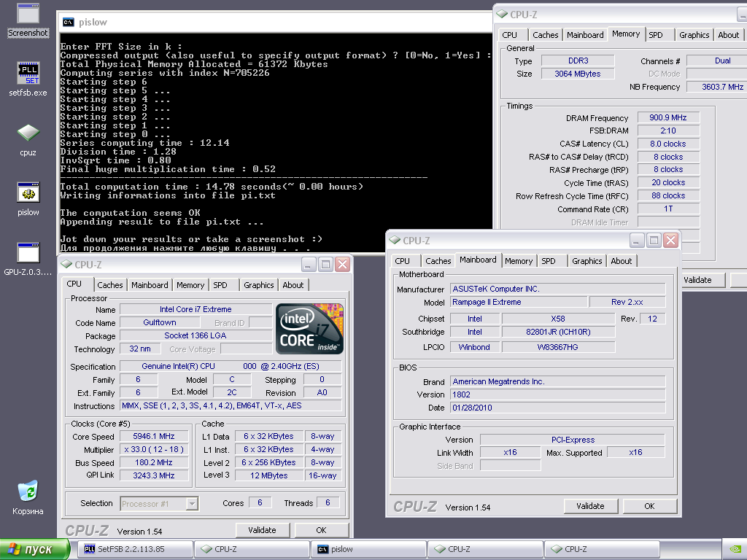Screen dimensions: 747x560
Task: Open GPU-Z desktop icon
Action: (x=28, y=259)
